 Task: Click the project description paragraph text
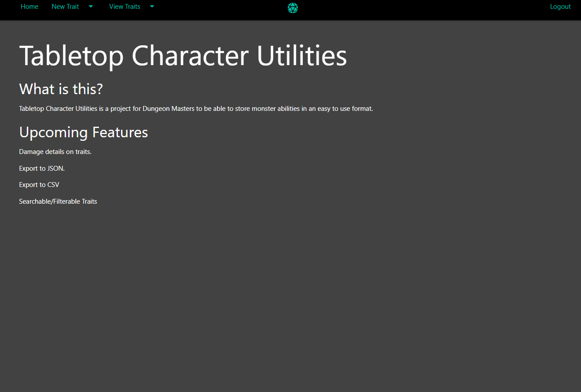196,109
